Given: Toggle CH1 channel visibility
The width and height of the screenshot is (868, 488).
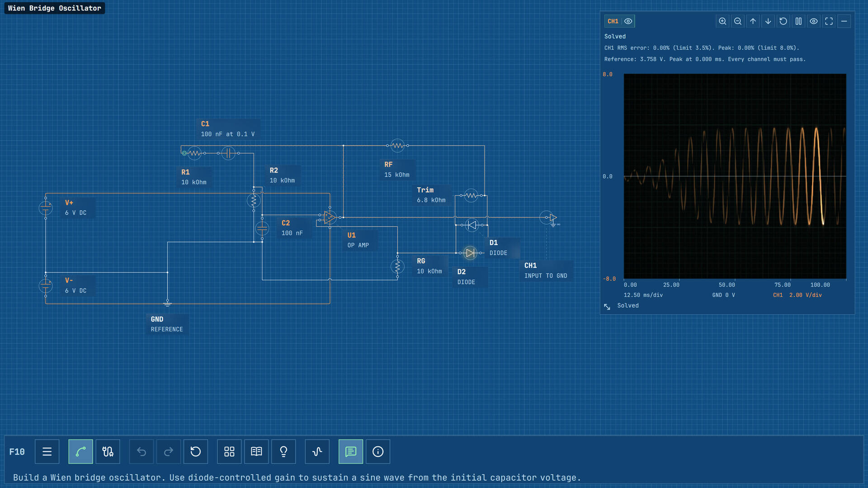Looking at the screenshot, I should [x=628, y=21].
